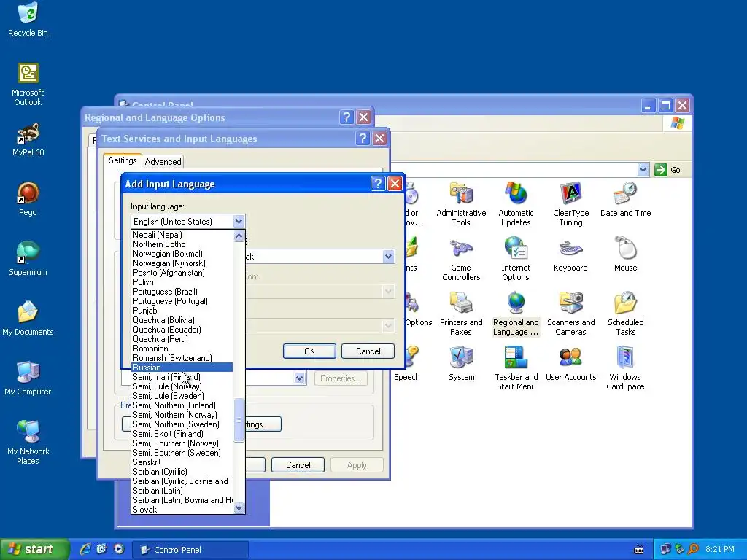Screen dimensions: 747x560
Task: Open Printers and Faxes icon
Action: (x=461, y=314)
